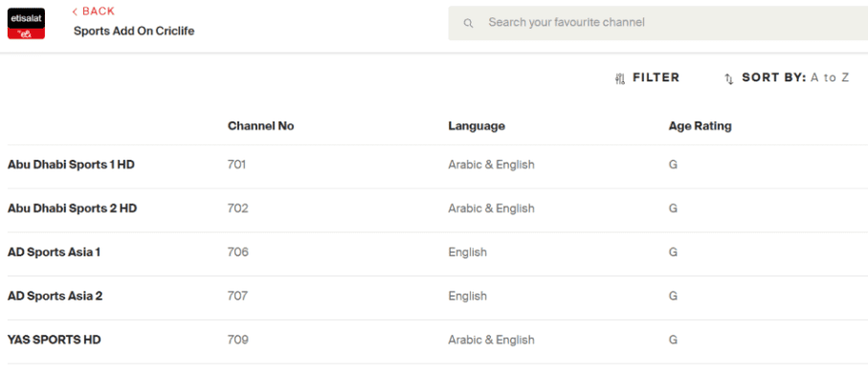Select Abu Dhabi Sports 2 HD channel
The width and height of the screenshot is (868, 374).
(73, 209)
